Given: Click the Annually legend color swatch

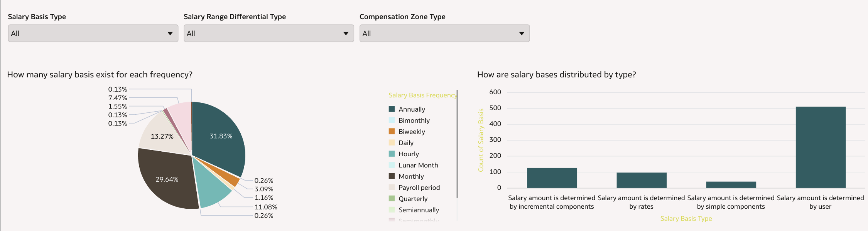Looking at the screenshot, I should (392, 109).
